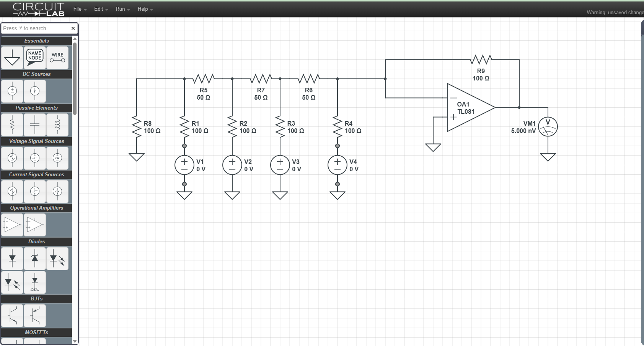This screenshot has height=346, width=644.
Task: Clear the component search box
Action: (x=73, y=28)
